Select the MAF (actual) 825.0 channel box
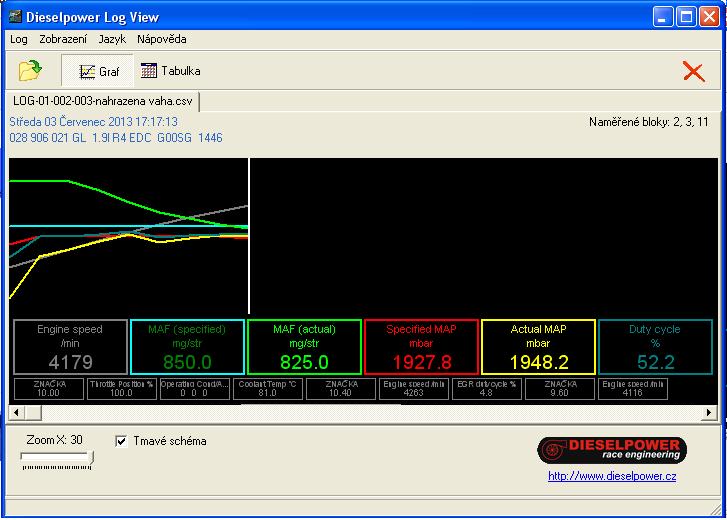The height and width of the screenshot is (520, 727). (304, 347)
